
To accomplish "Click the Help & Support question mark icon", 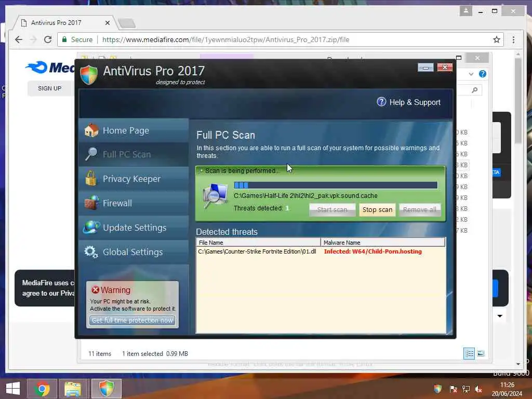I will (381, 102).
